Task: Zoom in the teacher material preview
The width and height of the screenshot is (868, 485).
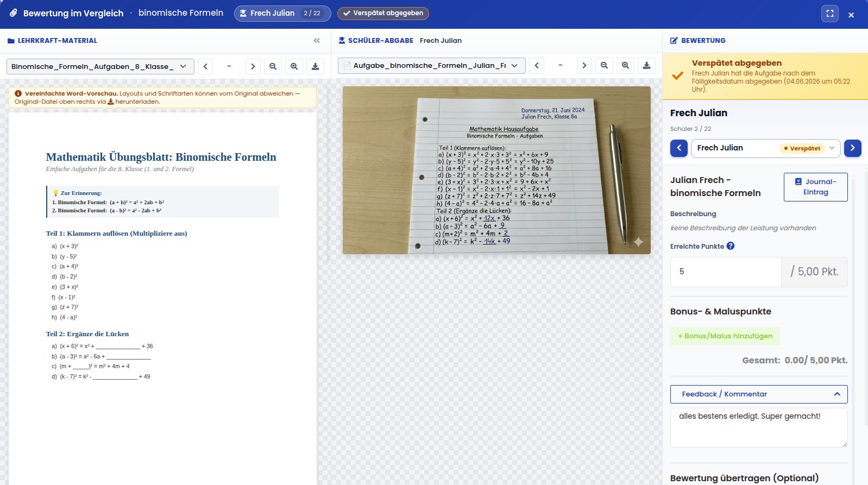Action: click(294, 66)
